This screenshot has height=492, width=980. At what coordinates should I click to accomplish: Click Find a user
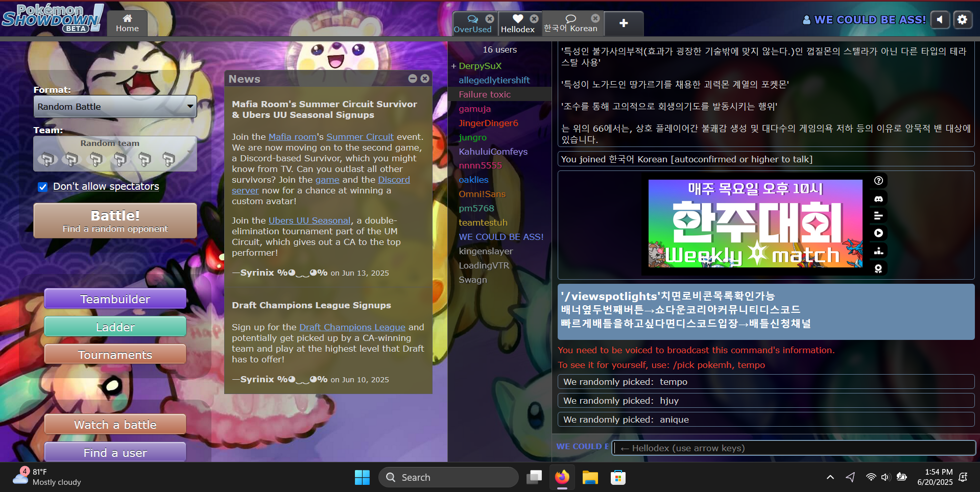[115, 452]
